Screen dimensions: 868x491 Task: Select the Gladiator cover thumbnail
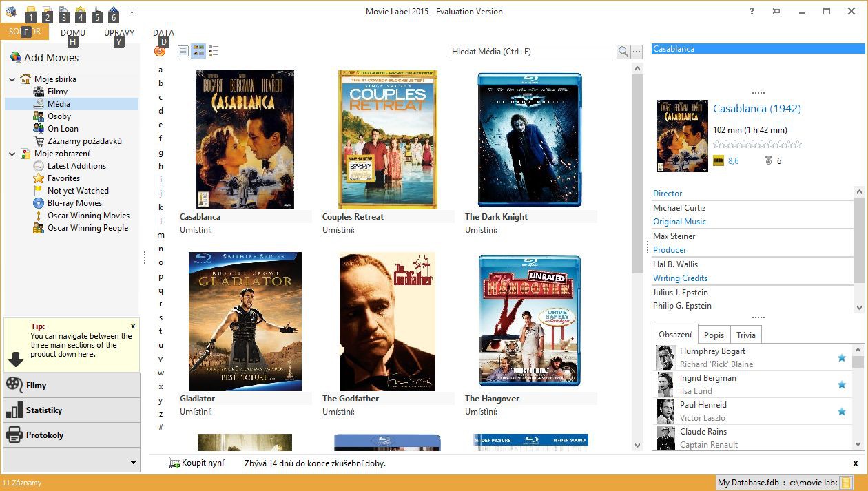(x=245, y=322)
